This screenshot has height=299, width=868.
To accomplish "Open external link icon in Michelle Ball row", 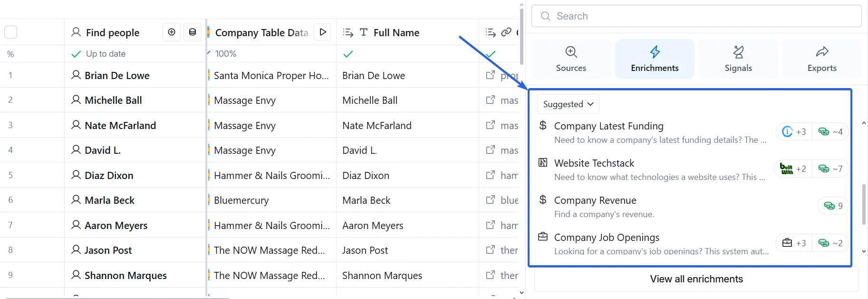I will pos(491,100).
